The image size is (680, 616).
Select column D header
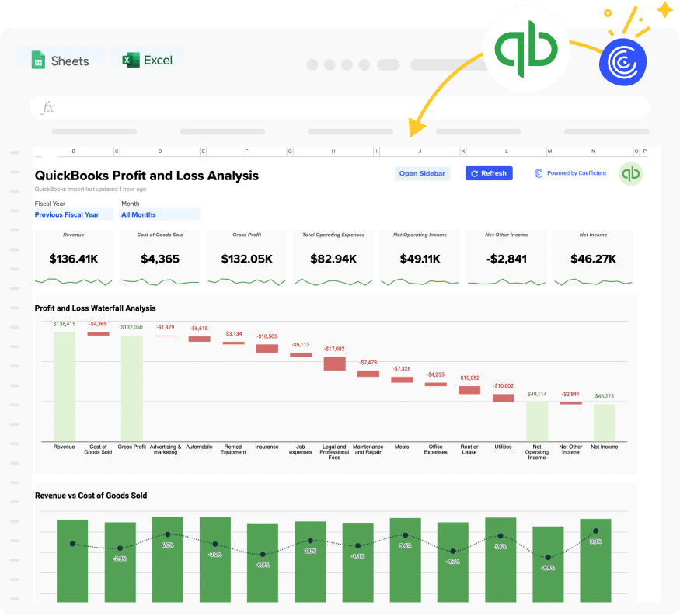160,151
